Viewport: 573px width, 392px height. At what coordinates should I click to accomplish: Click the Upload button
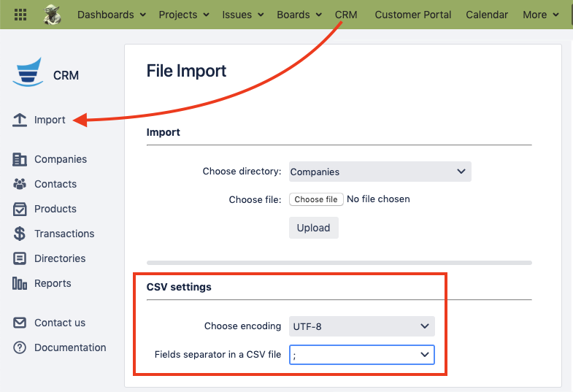pyautogui.click(x=313, y=228)
